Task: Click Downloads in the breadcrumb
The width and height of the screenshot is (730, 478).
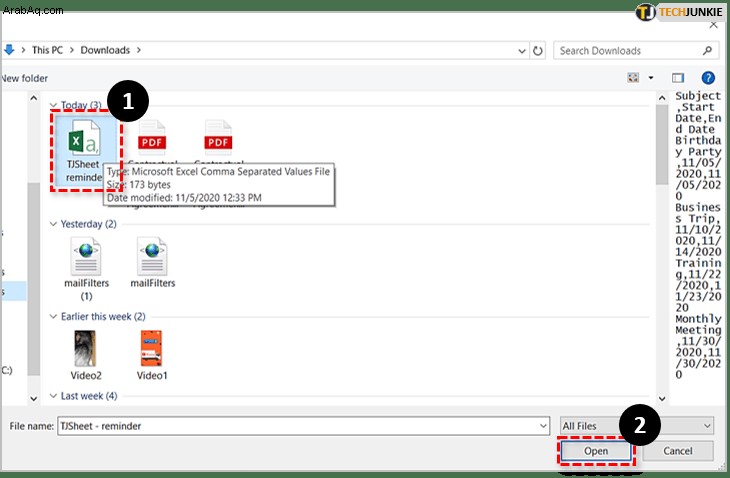Action: coord(105,50)
